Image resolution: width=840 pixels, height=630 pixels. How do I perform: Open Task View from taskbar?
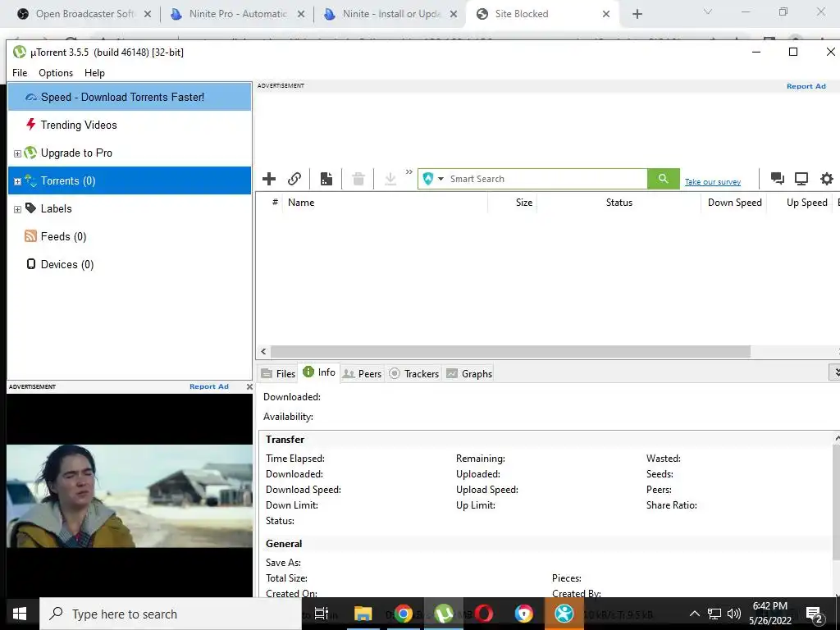coord(322,614)
